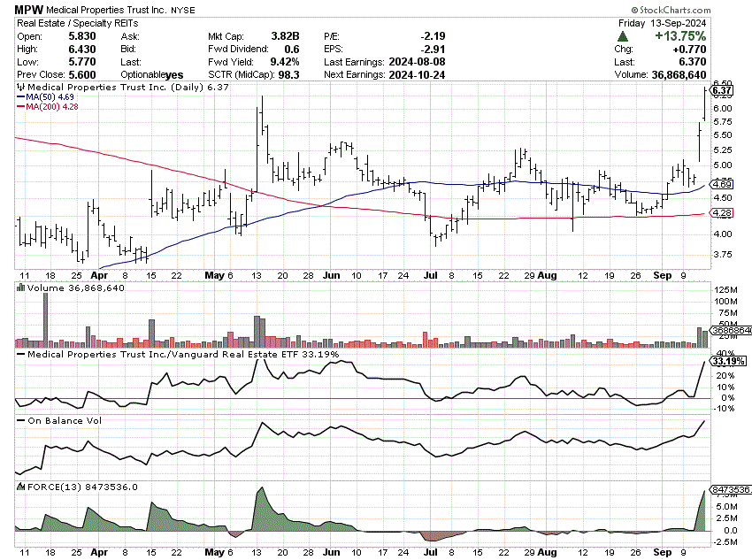
Task: Click the Fwd Dividend value 0.6
Action: click(292, 49)
